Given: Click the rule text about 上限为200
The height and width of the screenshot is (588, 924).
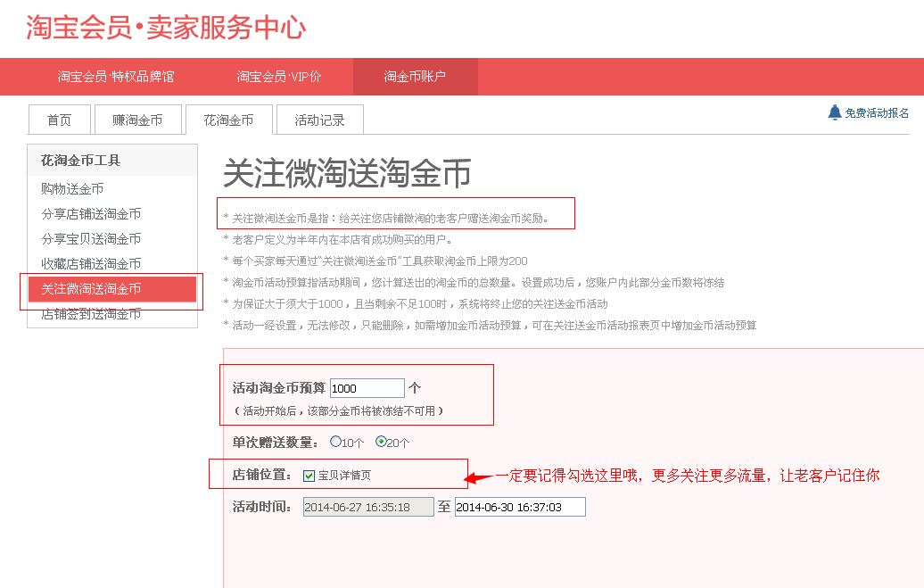Looking at the screenshot, I should (375, 261).
